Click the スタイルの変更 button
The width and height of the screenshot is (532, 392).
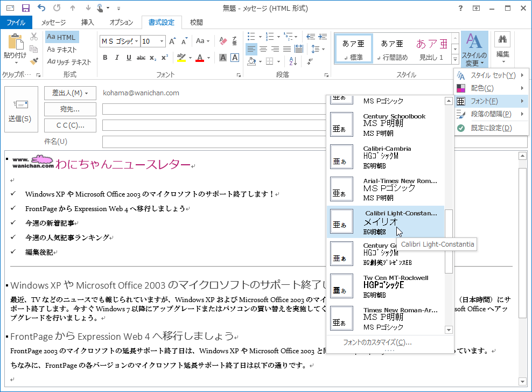pyautogui.click(x=474, y=50)
